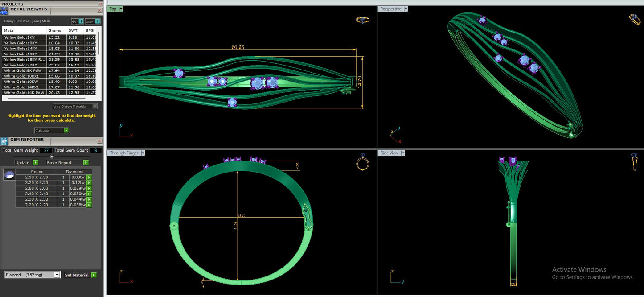Viewport: 644px width, 297px height.
Task: Enable Use Object Materials checkbox
Action: (x=94, y=107)
